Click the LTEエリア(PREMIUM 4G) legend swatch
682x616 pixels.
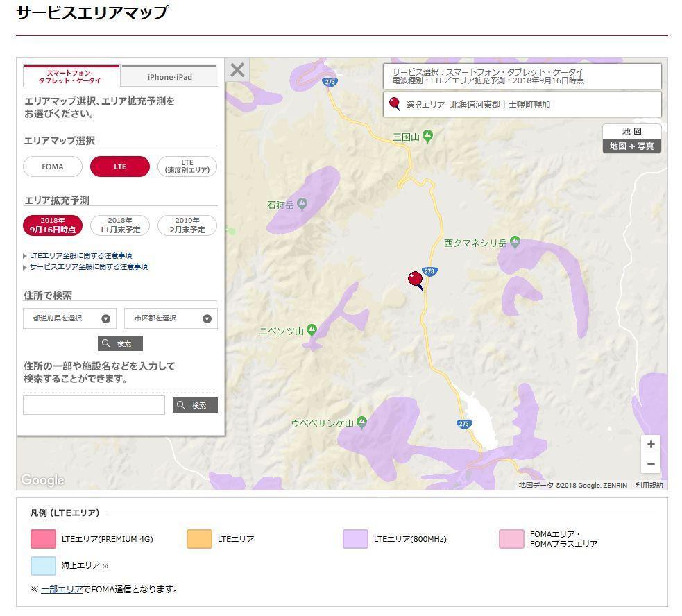pos(44,539)
